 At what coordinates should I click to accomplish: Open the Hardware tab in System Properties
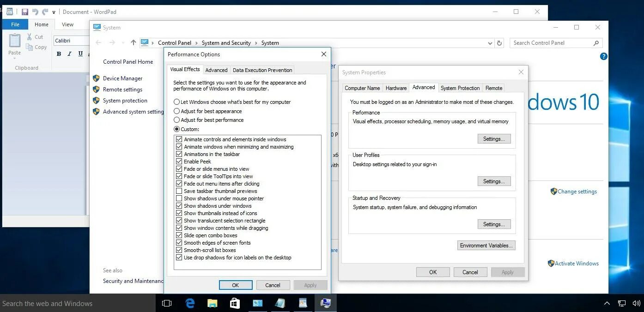395,88
